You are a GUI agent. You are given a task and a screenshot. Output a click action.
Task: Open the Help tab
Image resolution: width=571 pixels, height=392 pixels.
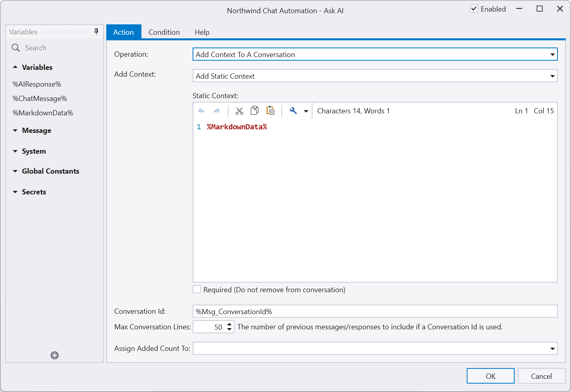[x=202, y=32]
